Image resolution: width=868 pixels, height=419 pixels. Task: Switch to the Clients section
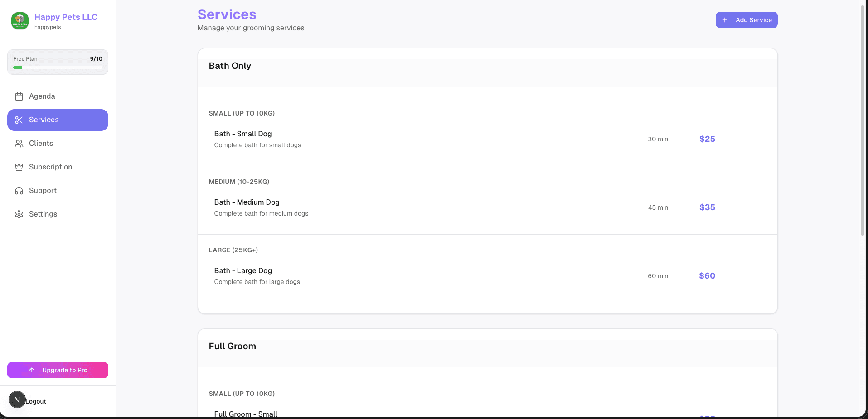(x=41, y=143)
